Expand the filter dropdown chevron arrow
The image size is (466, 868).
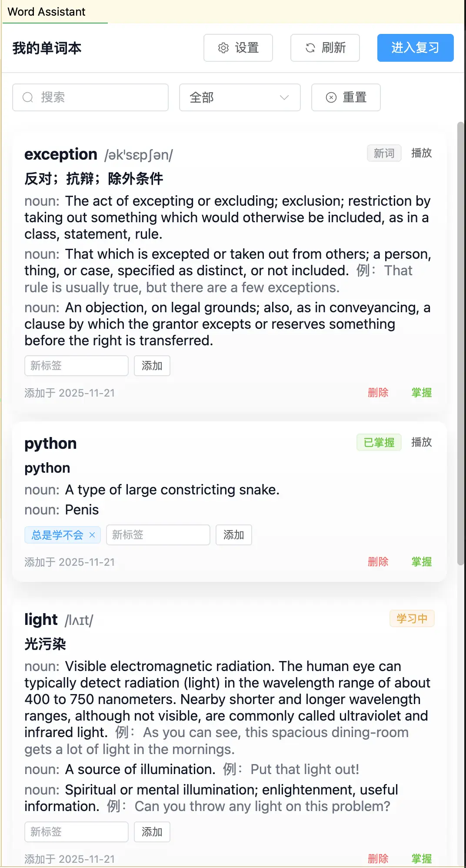pyautogui.click(x=284, y=97)
